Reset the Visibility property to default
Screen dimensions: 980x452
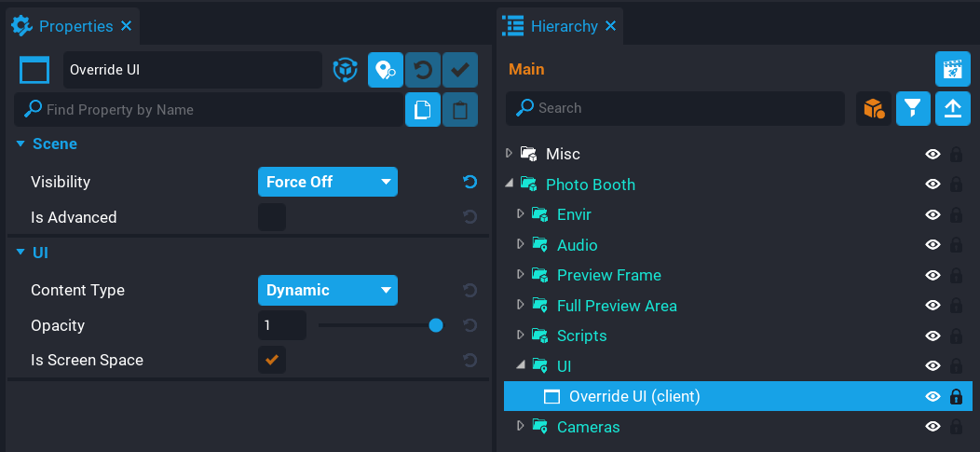(470, 182)
